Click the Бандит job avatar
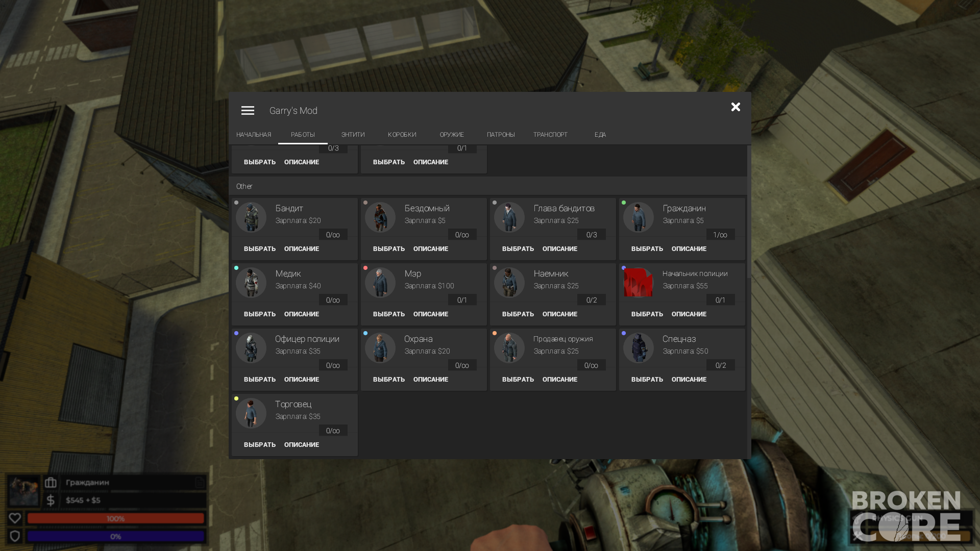 click(251, 217)
